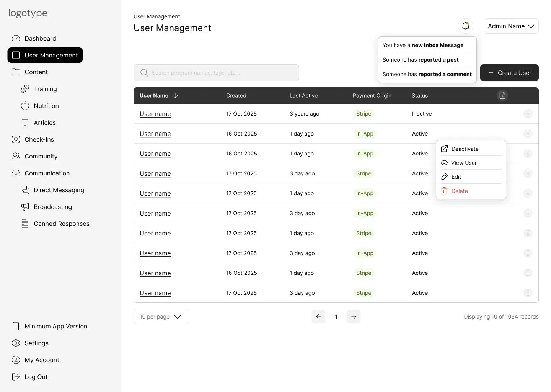This screenshot has height=392, width=551.
Task: Select Delete from the context menu
Action: [x=471, y=191]
